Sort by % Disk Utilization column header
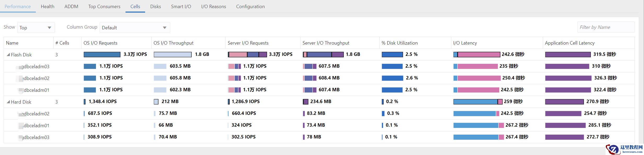The width and height of the screenshot is (644, 155). [x=400, y=43]
